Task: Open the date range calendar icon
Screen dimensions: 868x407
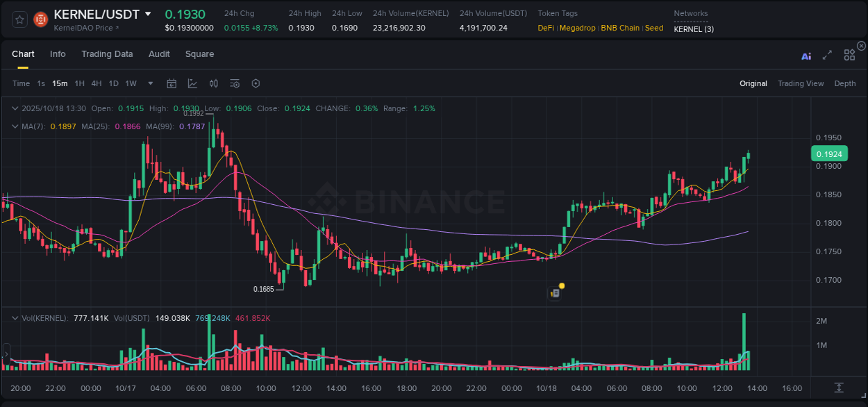Action: click(x=172, y=83)
